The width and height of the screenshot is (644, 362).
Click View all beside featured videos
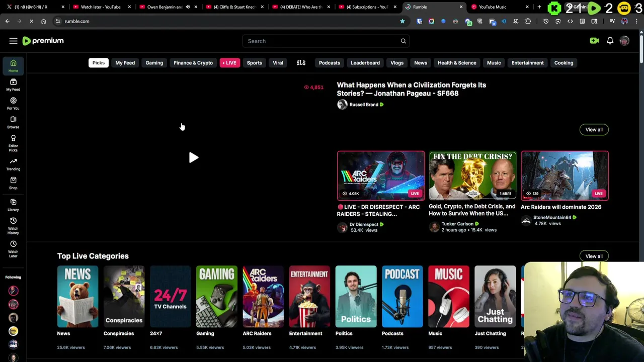[594, 130]
